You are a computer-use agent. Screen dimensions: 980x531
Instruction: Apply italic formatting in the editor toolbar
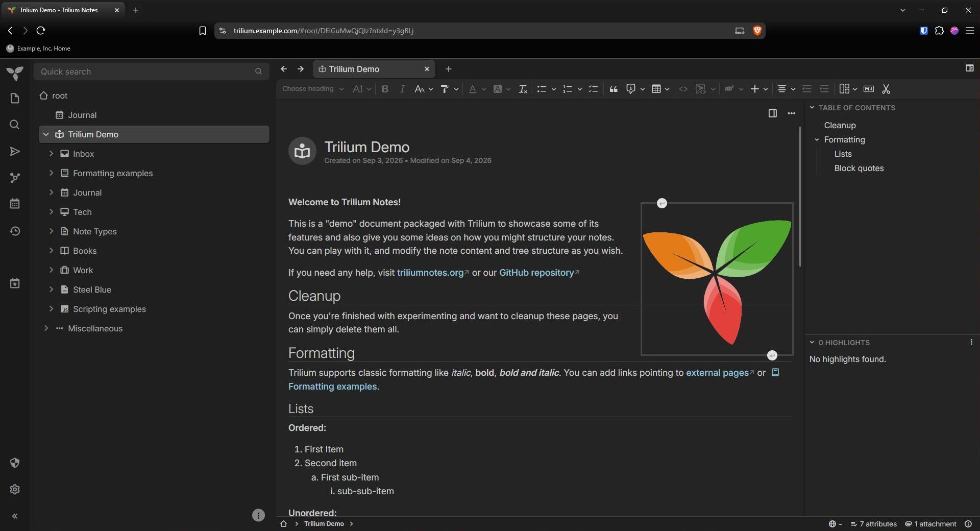402,89
